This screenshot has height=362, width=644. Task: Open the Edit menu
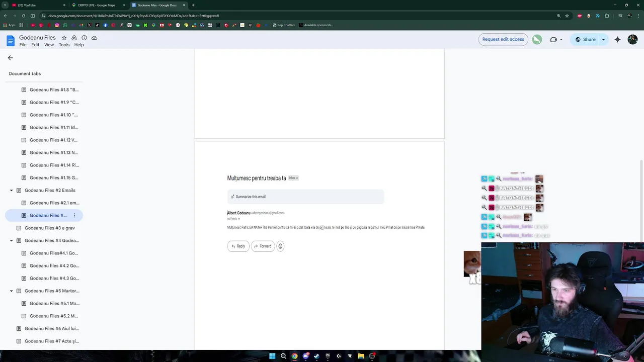point(35,45)
